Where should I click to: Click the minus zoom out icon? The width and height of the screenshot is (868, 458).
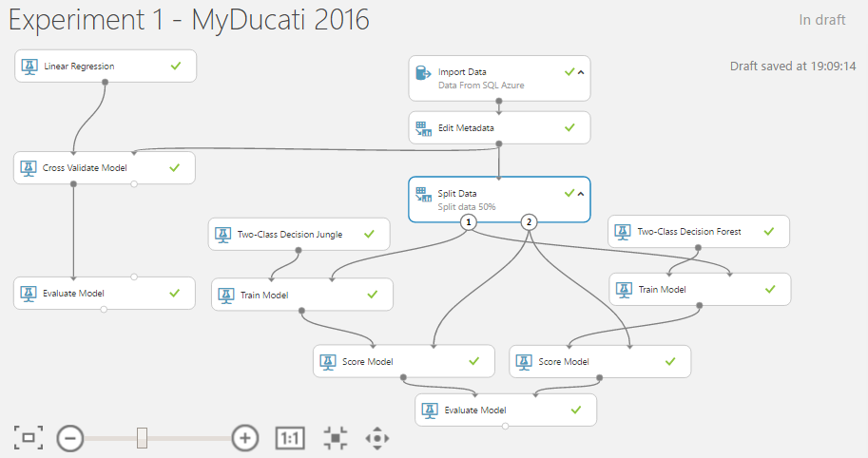70,438
